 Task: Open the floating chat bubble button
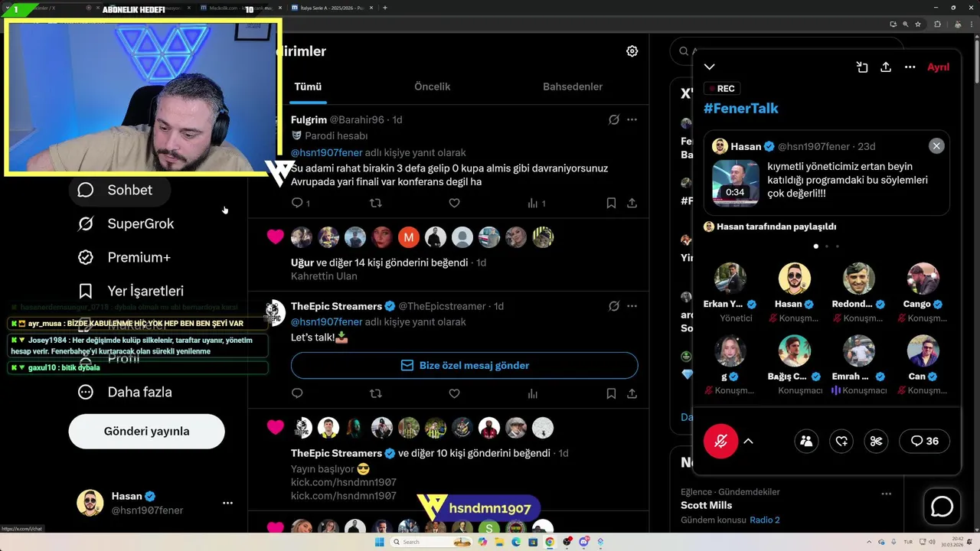pos(942,507)
